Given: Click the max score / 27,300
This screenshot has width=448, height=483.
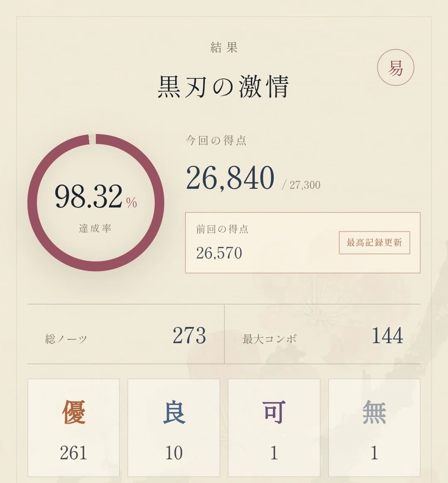Looking at the screenshot, I should click(301, 185).
